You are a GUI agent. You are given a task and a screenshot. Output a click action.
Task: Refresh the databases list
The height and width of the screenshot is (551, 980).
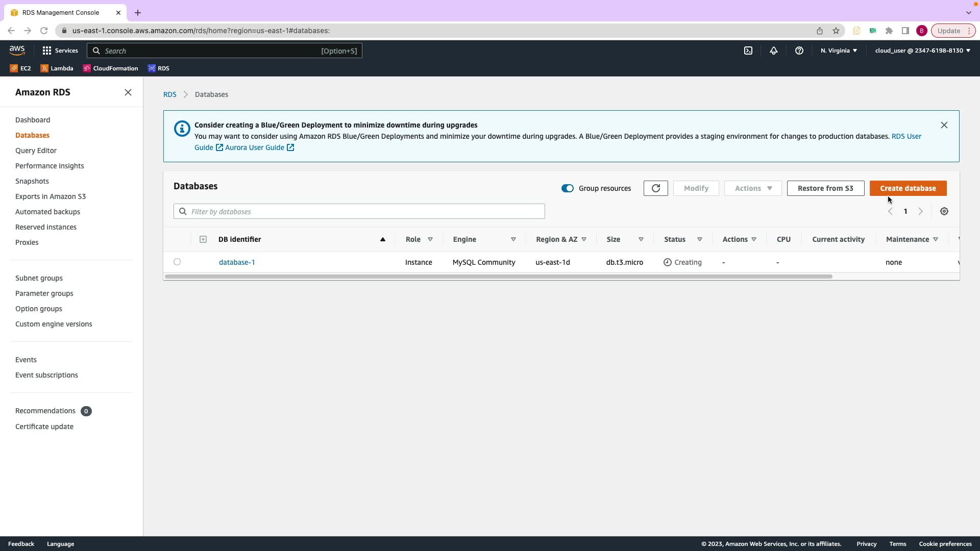[656, 188]
